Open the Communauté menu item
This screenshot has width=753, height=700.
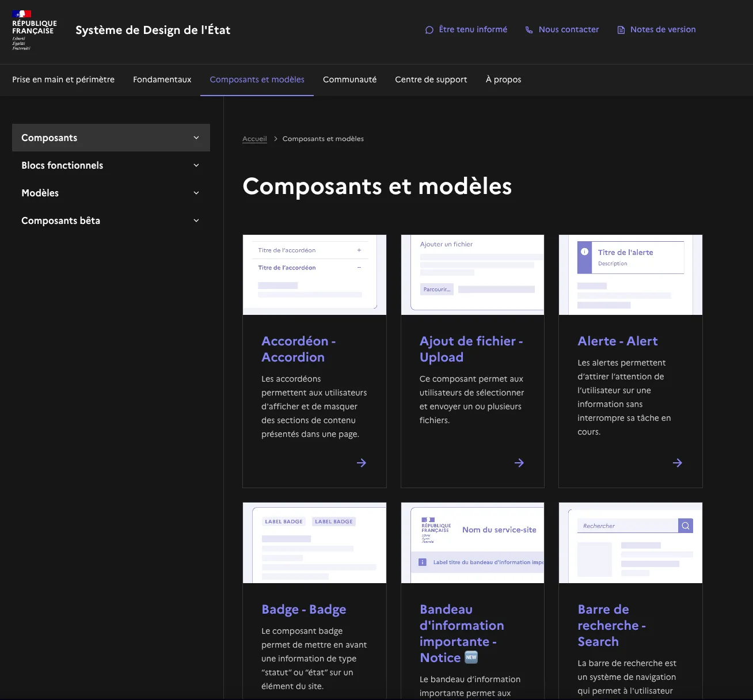tap(350, 79)
